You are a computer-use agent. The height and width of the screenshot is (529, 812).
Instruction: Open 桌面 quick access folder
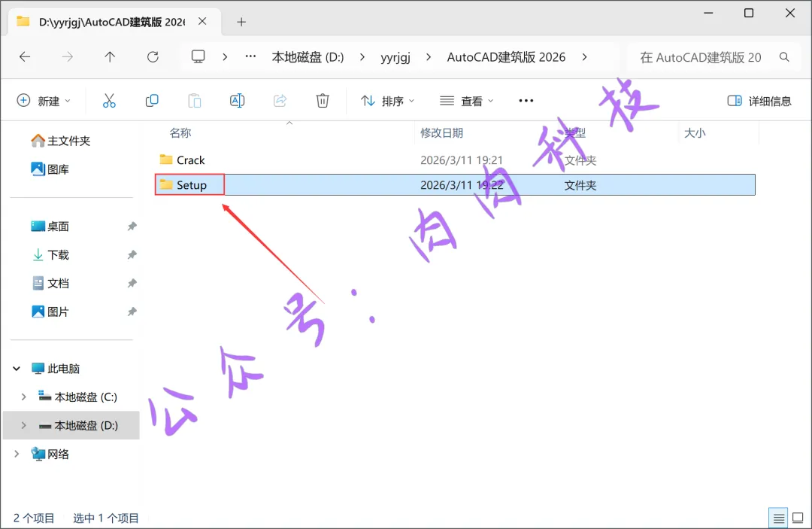point(50,226)
